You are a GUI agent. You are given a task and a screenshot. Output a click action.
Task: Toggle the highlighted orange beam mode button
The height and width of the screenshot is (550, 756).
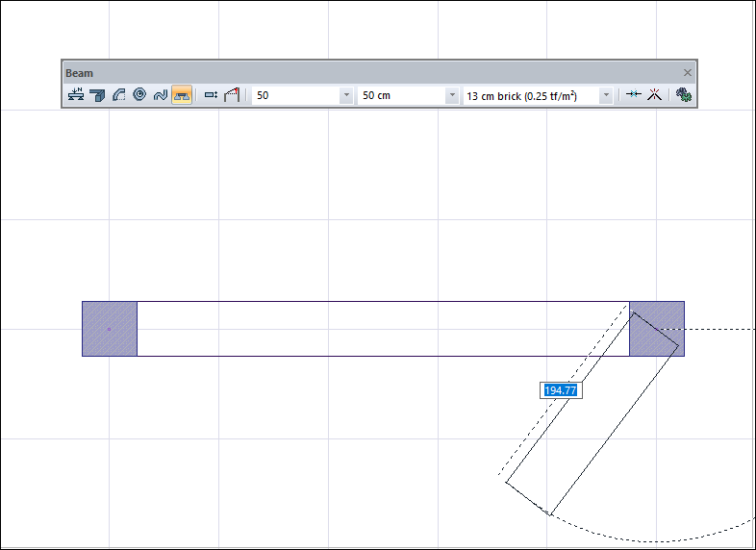pos(182,95)
